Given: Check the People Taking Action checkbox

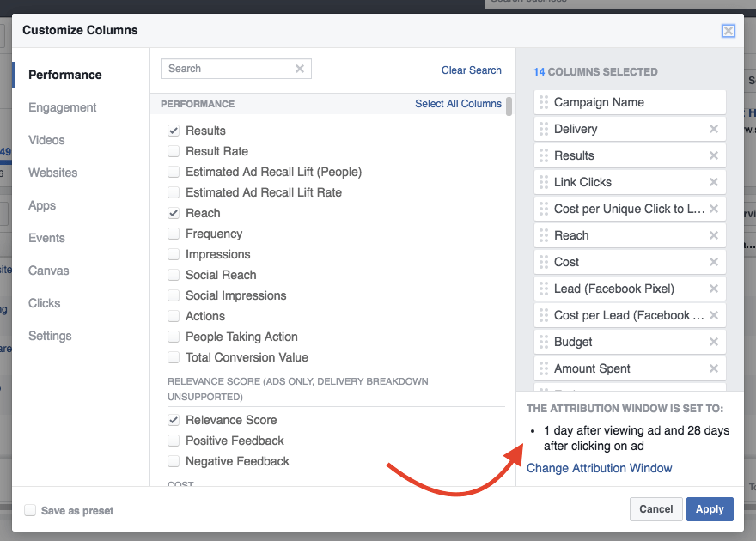Looking at the screenshot, I should pos(174,337).
